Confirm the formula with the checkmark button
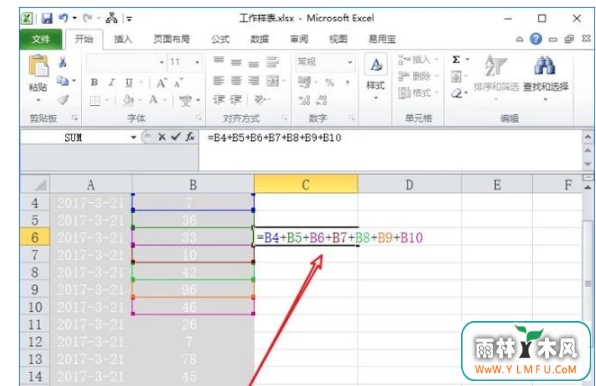 click(175, 137)
